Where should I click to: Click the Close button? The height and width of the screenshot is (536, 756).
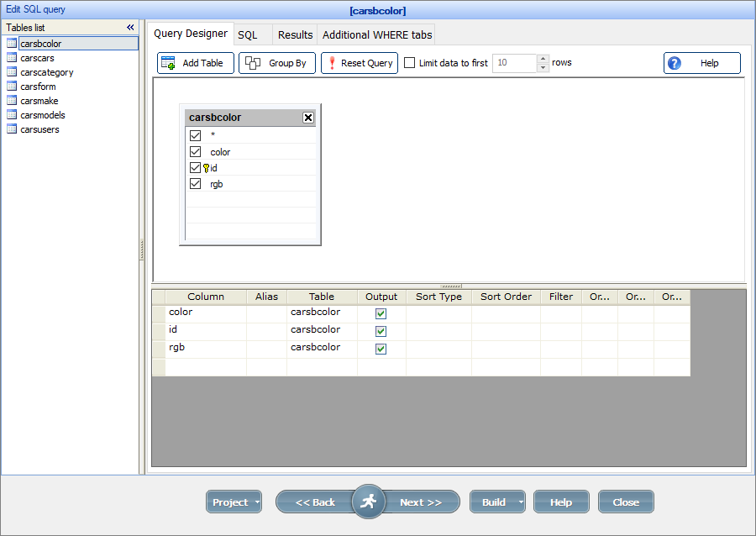coord(626,502)
